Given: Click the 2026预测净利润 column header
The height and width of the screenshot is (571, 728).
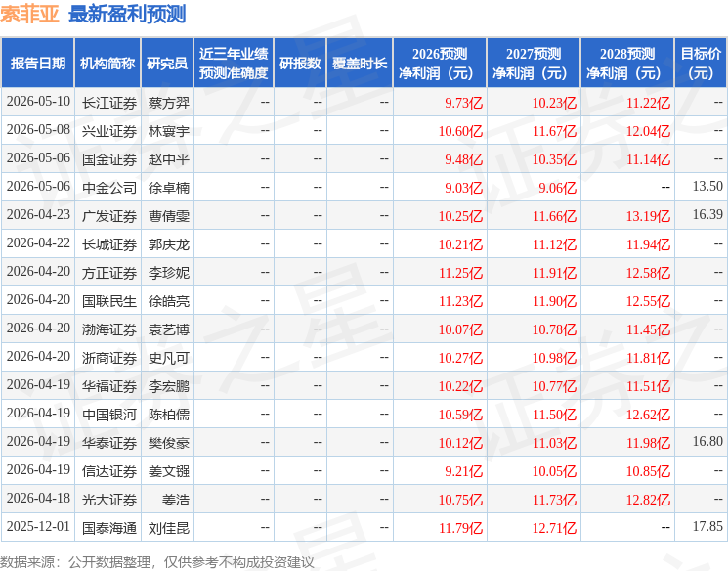Looking at the screenshot, I should click(x=440, y=63).
